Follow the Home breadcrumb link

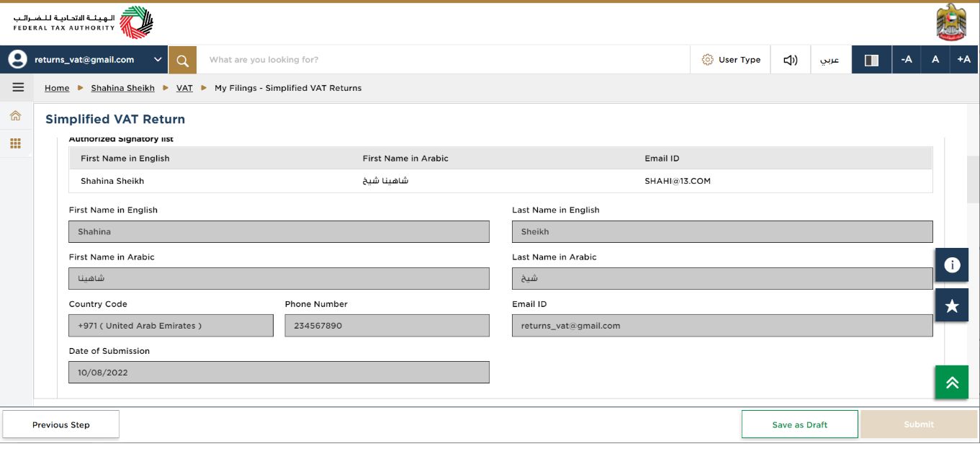(57, 88)
